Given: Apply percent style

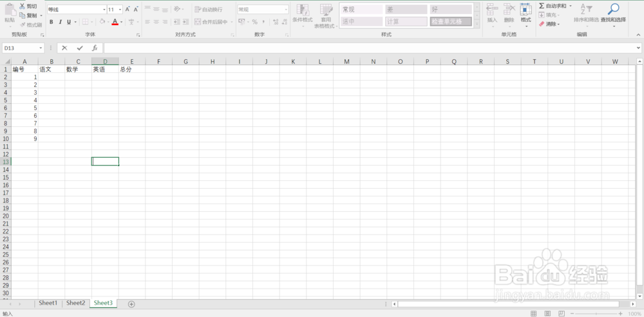Looking at the screenshot, I should (x=254, y=22).
